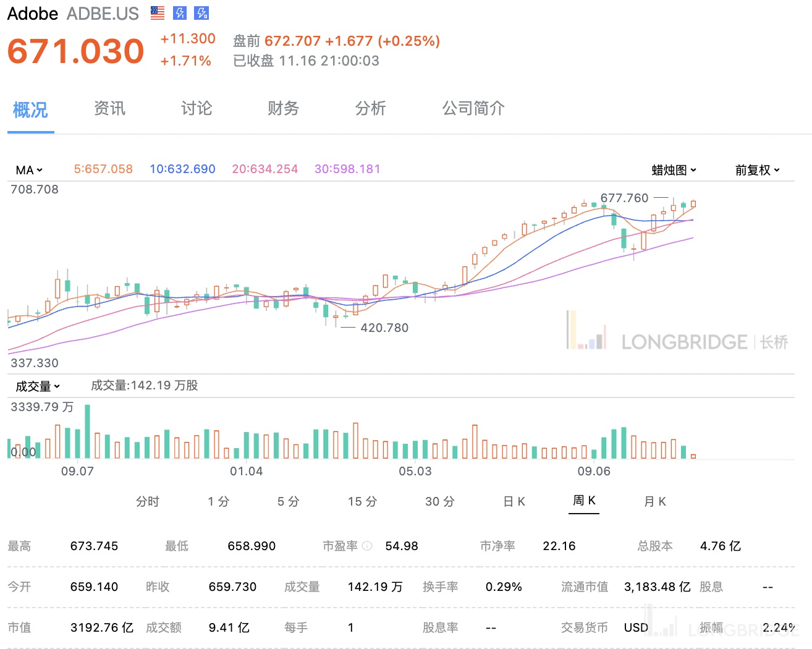
Task: Go to the 分析 tab
Action: [370, 109]
